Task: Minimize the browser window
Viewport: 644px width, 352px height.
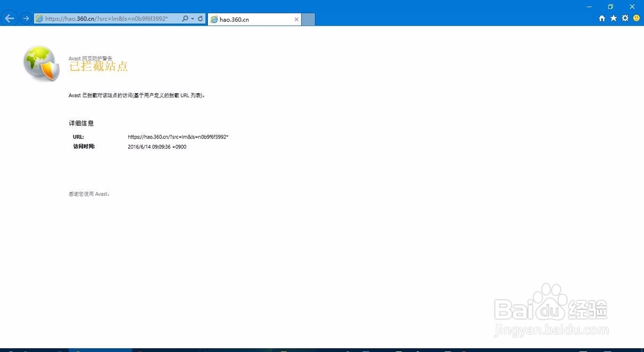Action: [589, 6]
